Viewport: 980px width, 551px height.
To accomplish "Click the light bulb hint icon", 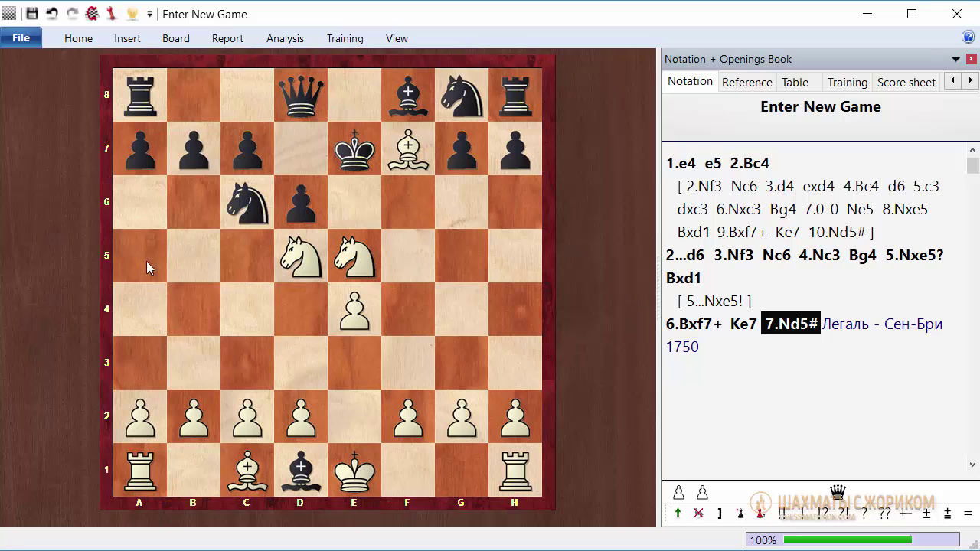I will (132, 14).
